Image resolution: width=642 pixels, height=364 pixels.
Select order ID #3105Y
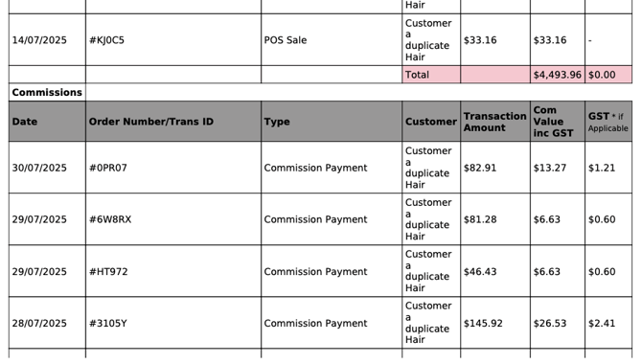pos(108,324)
